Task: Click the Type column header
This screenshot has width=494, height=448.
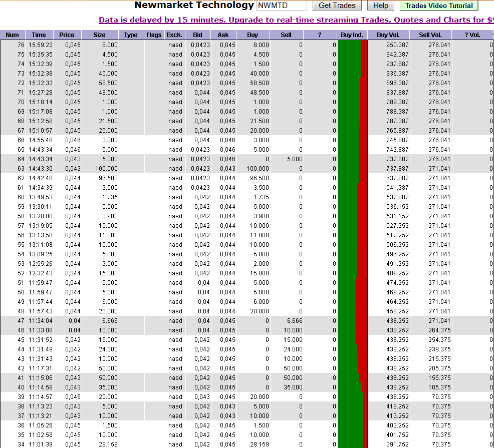Action: [131, 35]
